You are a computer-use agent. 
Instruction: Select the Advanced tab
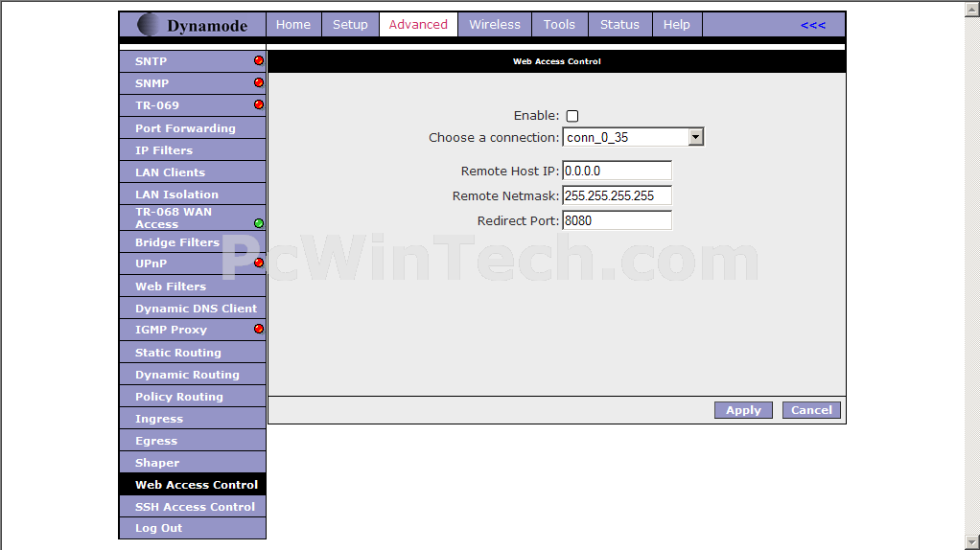click(418, 24)
